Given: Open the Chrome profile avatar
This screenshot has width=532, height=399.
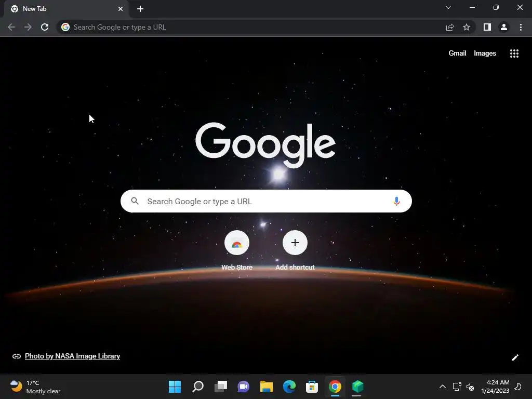Looking at the screenshot, I should click(504, 27).
